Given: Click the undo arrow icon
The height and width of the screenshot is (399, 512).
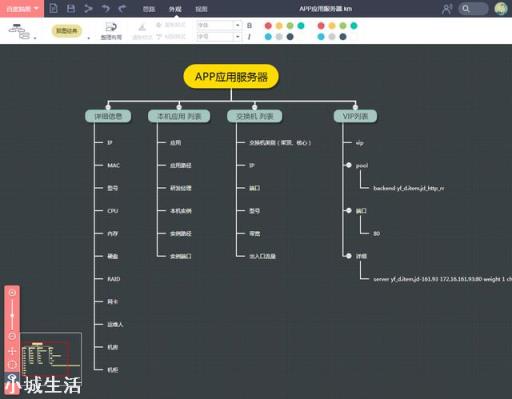Looking at the screenshot, I should click(x=106, y=8).
